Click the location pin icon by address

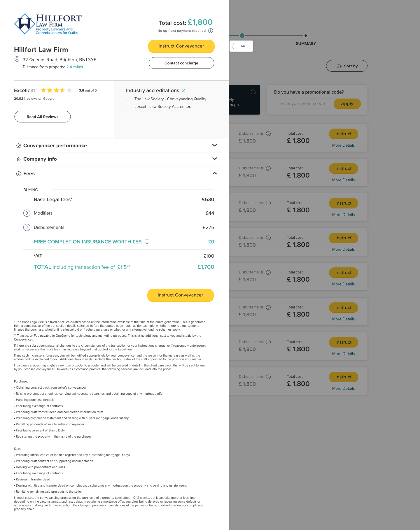[17, 59]
